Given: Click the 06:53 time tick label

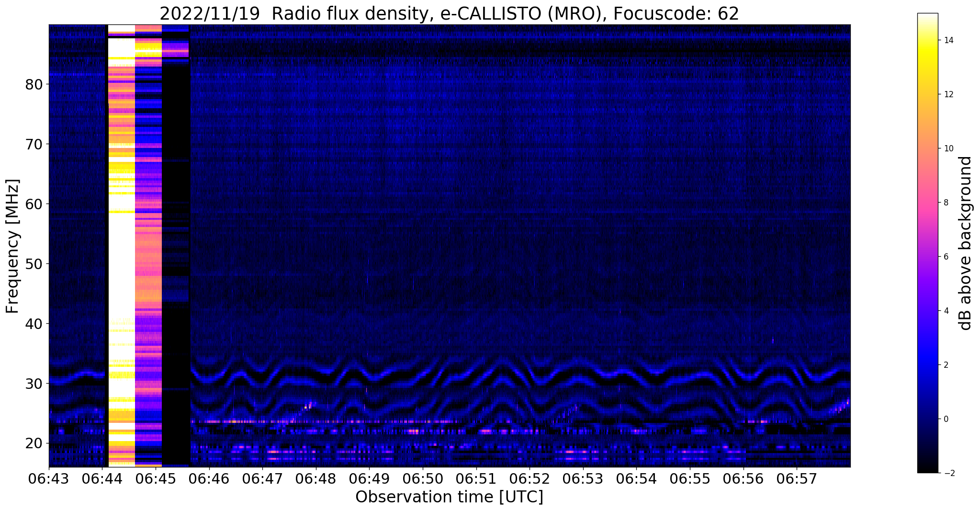Looking at the screenshot, I should click(583, 478).
